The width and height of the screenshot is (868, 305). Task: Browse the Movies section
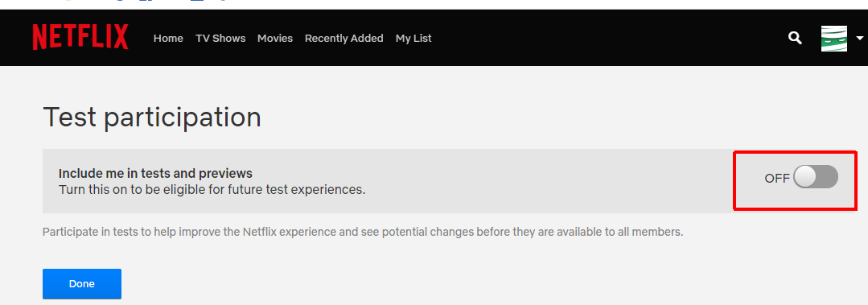click(275, 38)
